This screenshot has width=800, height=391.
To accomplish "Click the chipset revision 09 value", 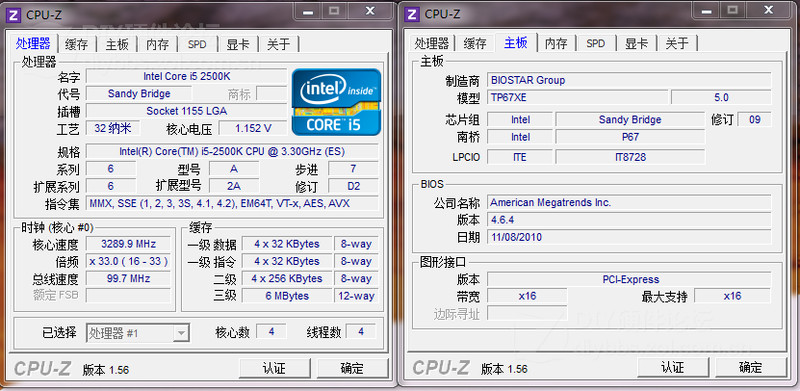I will [x=755, y=120].
